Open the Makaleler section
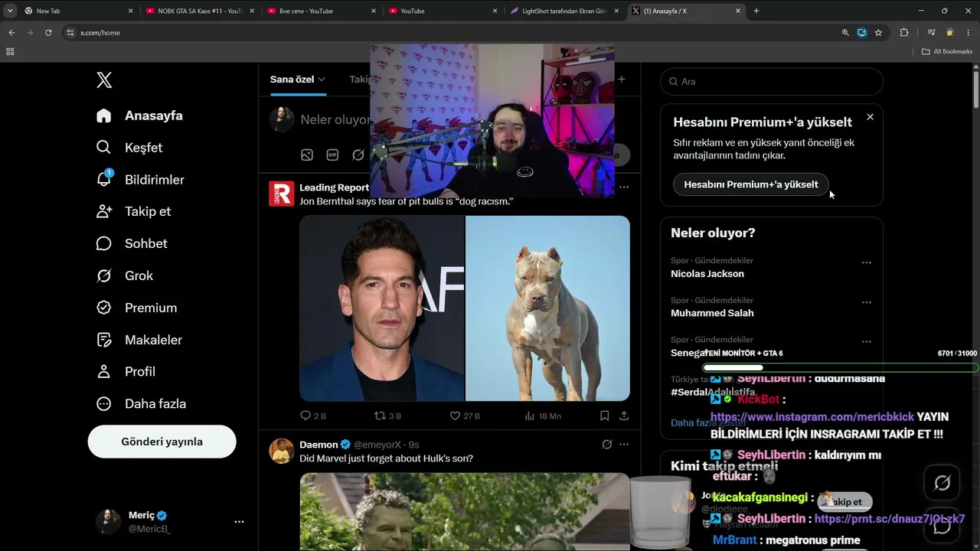The height and width of the screenshot is (551, 980). coord(139,340)
